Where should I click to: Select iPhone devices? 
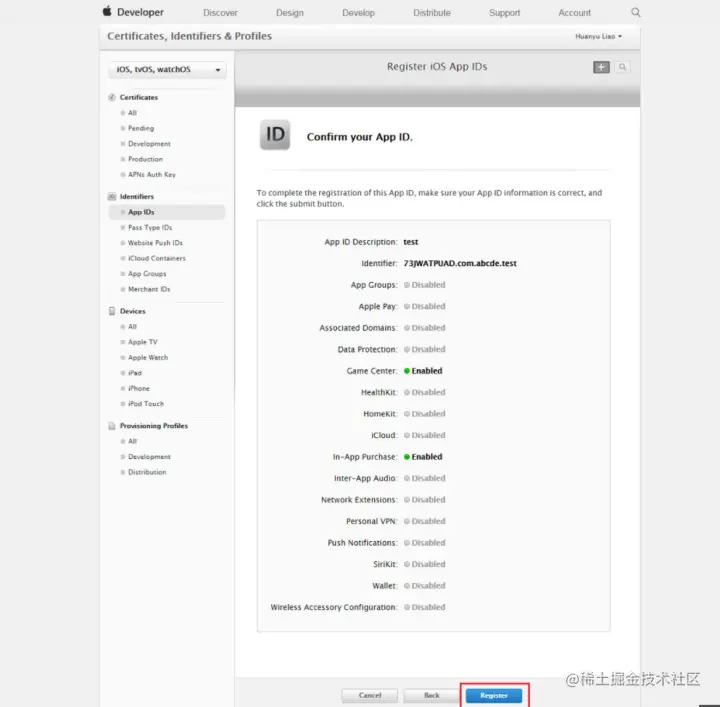click(x=139, y=388)
